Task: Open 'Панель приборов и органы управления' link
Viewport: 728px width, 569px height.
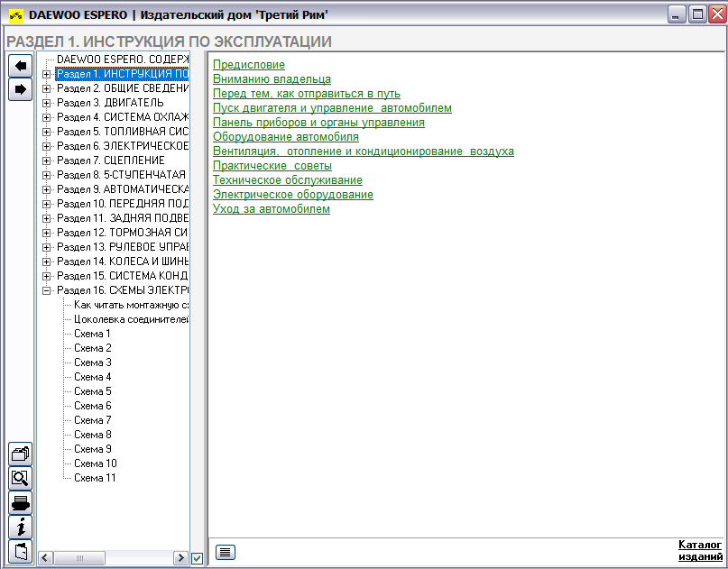Action: tap(318, 123)
